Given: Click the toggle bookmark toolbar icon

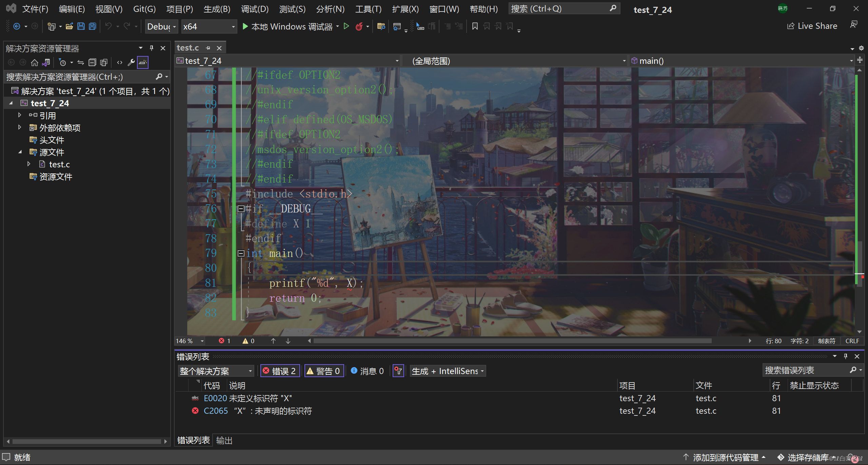Looking at the screenshot, I should (x=475, y=26).
